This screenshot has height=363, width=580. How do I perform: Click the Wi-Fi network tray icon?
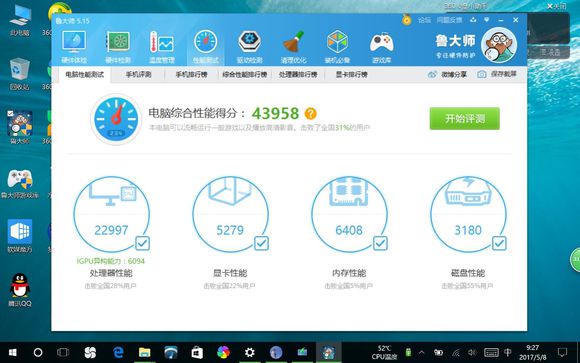point(455,352)
